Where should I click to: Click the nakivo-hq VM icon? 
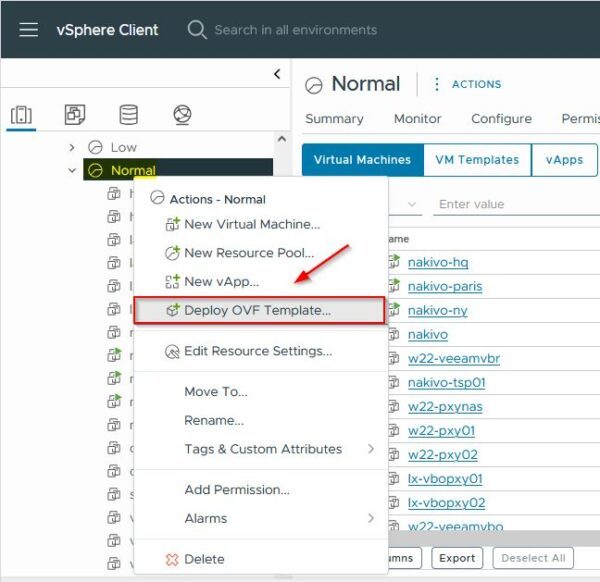click(394, 262)
